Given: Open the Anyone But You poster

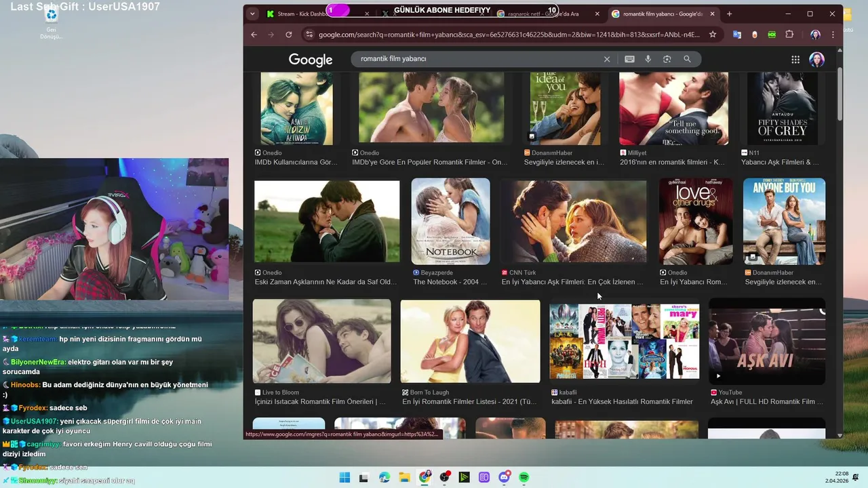Looking at the screenshot, I should [785, 221].
